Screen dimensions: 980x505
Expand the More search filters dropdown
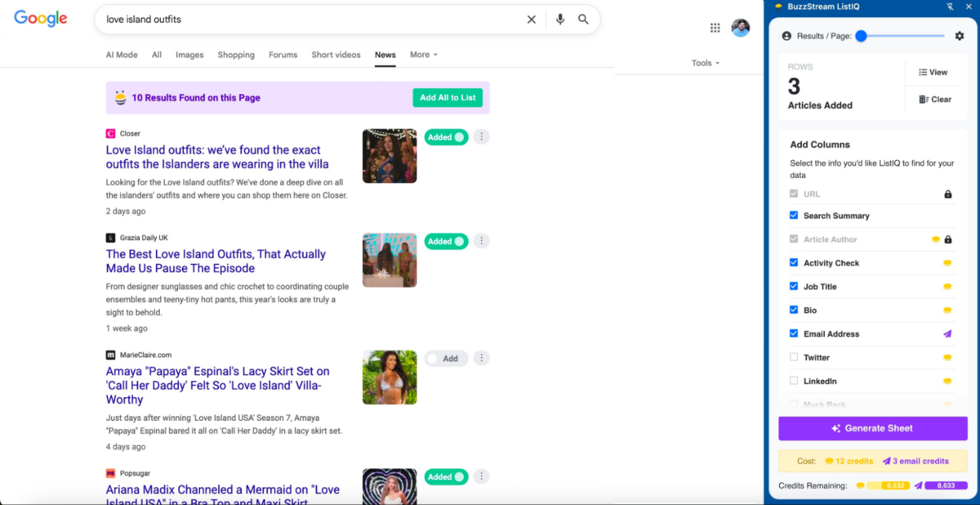(x=424, y=55)
